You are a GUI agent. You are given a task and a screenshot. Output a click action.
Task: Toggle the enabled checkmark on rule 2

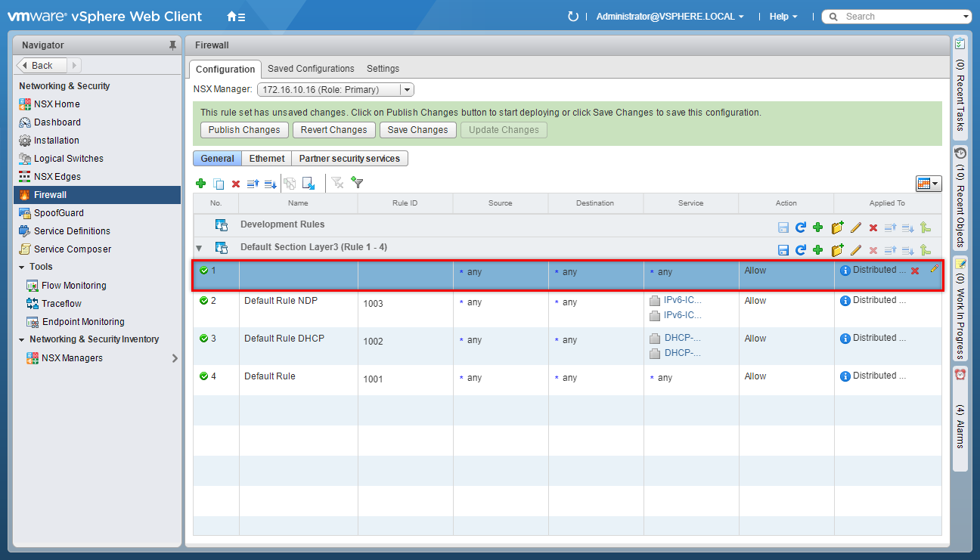[203, 301]
